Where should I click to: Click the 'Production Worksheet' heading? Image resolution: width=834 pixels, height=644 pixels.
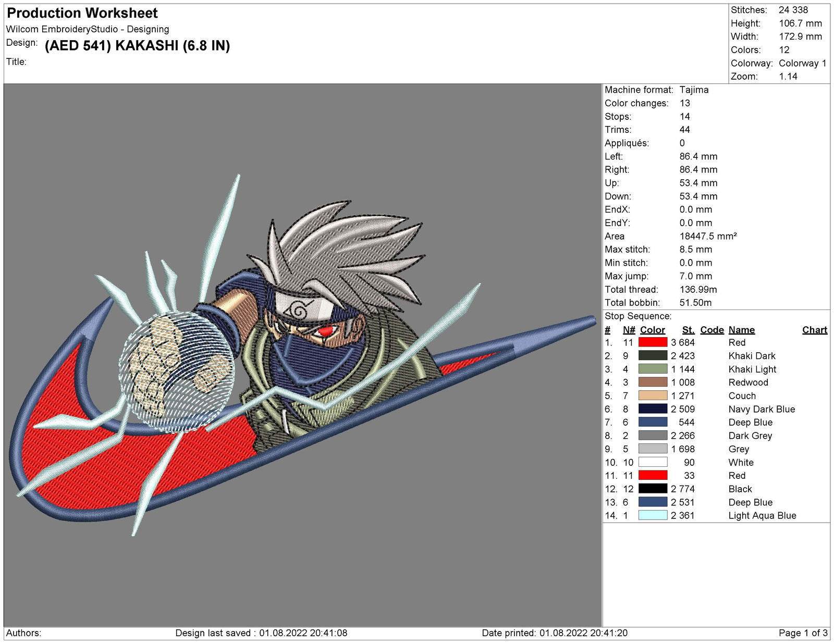point(82,13)
